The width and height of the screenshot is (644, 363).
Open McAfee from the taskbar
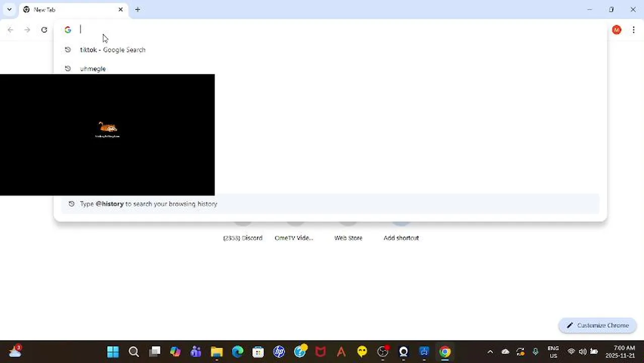[x=320, y=351]
